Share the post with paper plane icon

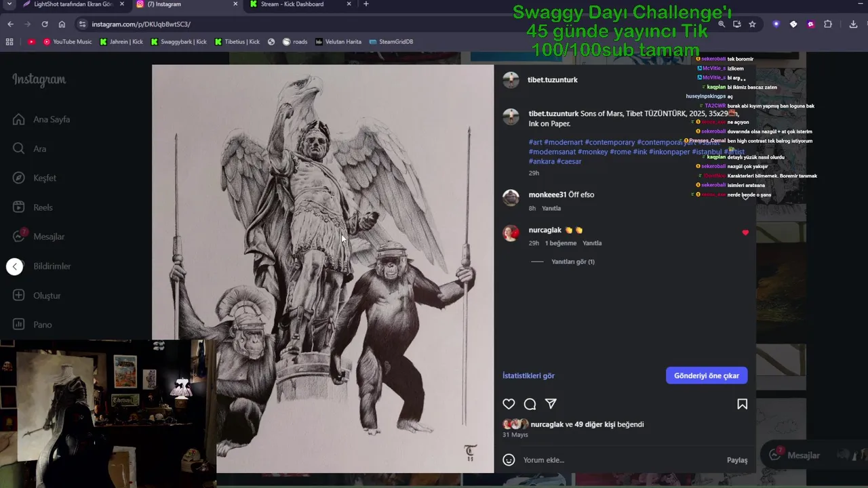tap(551, 404)
